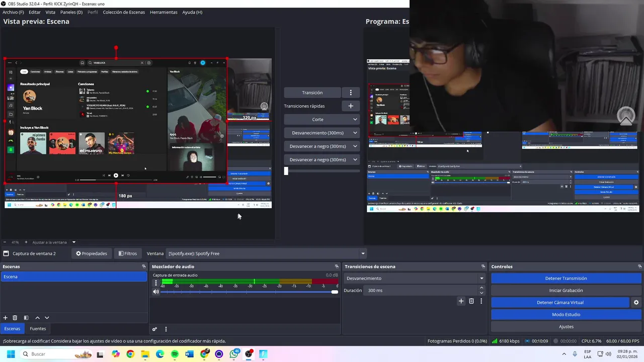Open Vista menu

click(50, 12)
